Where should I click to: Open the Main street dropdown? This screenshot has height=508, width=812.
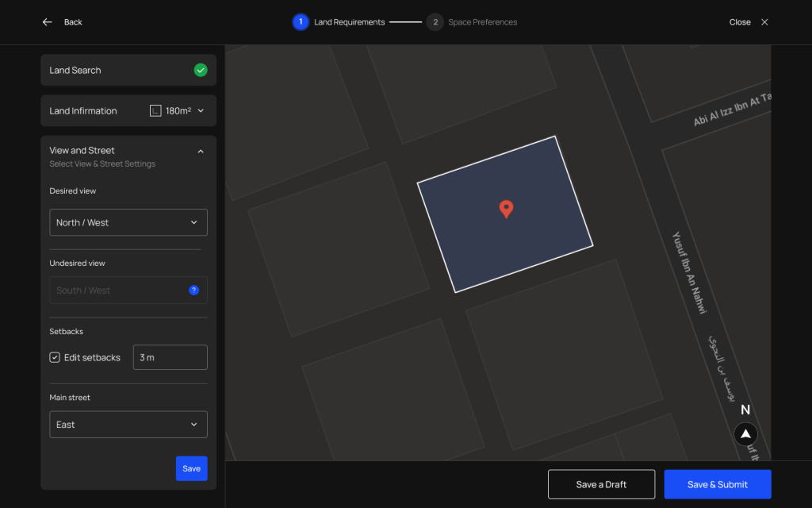[x=128, y=425]
